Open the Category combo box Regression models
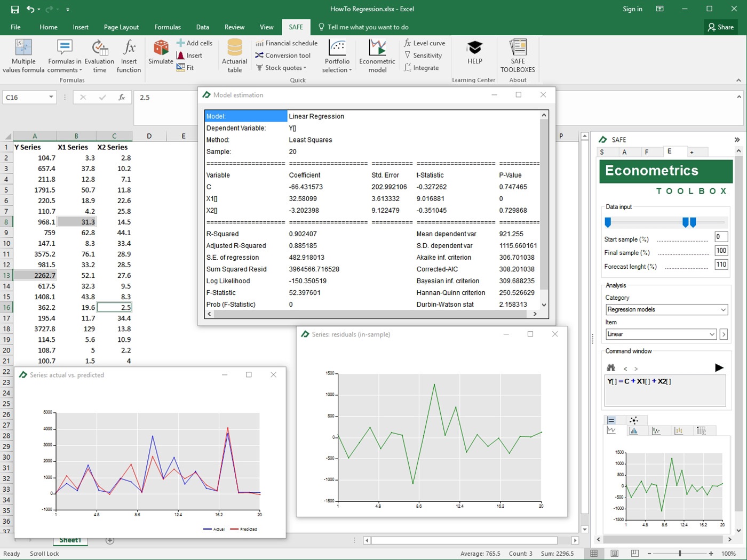The width and height of the screenshot is (747, 560). click(666, 309)
